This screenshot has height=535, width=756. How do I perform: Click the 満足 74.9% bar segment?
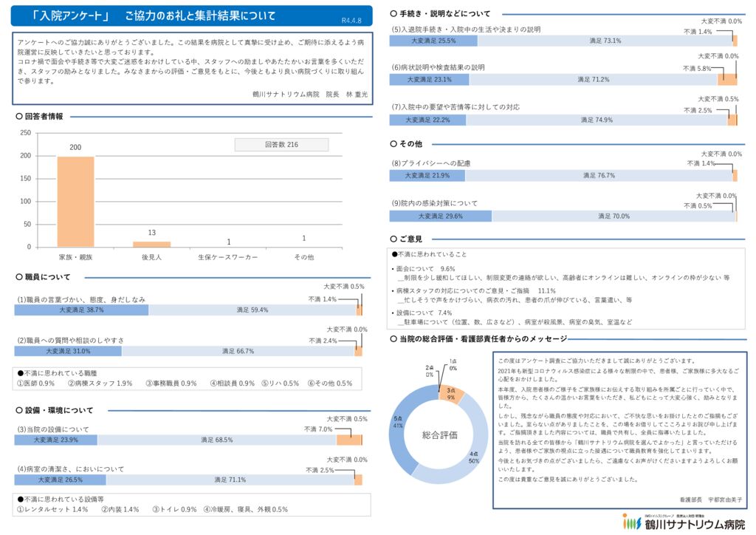click(597, 120)
